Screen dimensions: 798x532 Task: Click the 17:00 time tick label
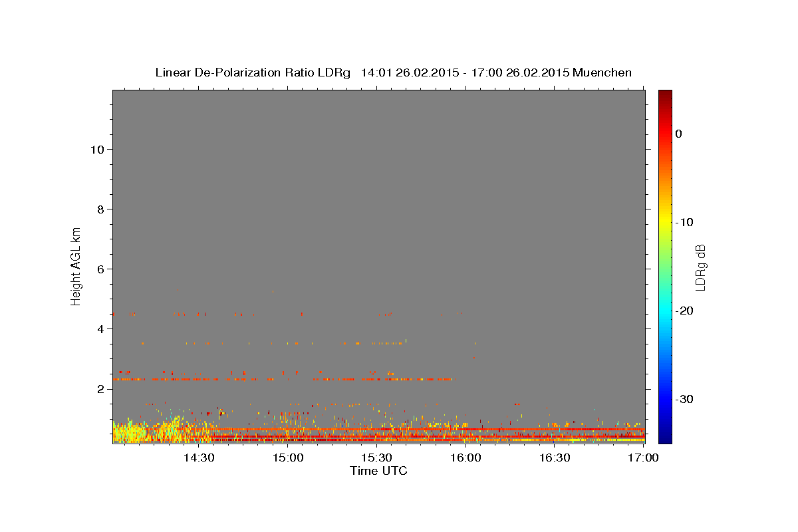tap(643, 458)
